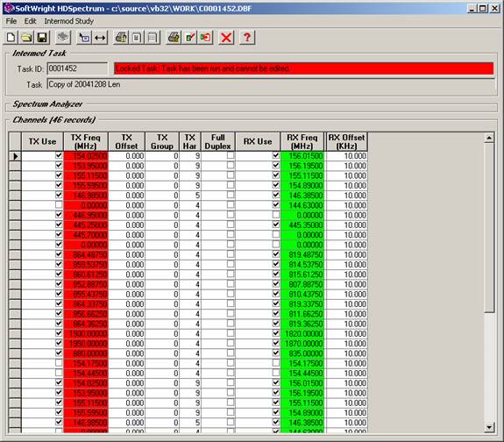Toggle RX Use for the 819.48750 row
504x442 pixels.
pyautogui.click(x=275, y=253)
